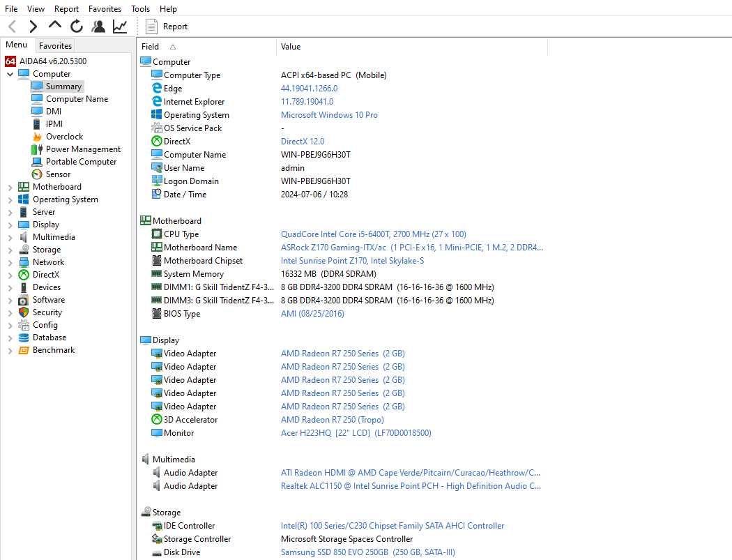The width and height of the screenshot is (732, 560).
Task: Open QuadCore Intel Core i5-6400T link
Action: [374, 234]
